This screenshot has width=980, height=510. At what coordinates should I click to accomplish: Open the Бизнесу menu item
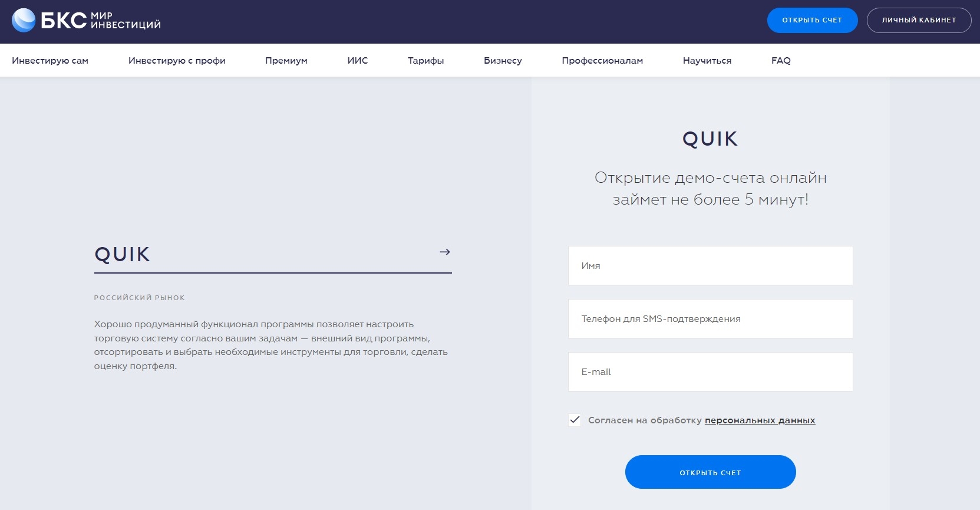(503, 60)
